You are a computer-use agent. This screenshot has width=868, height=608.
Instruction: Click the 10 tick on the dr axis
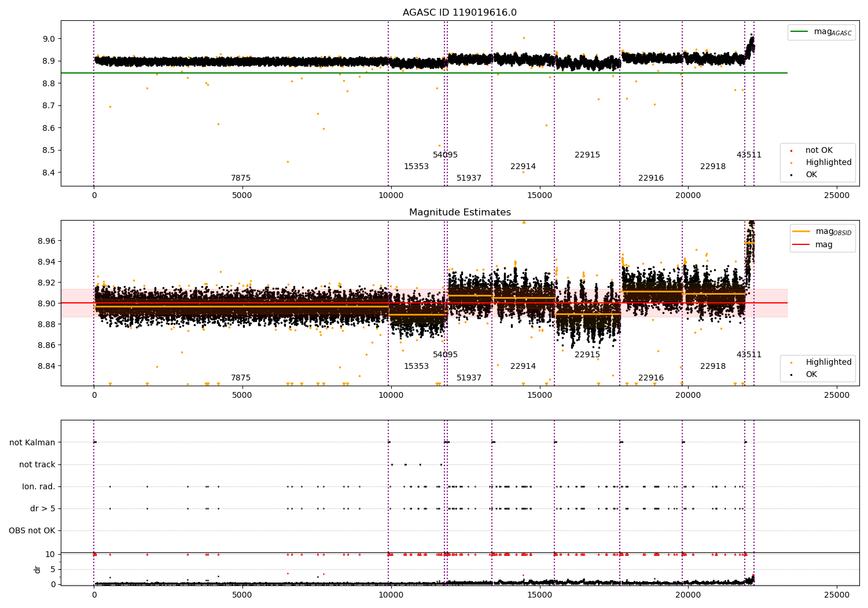pyautogui.click(x=50, y=555)
